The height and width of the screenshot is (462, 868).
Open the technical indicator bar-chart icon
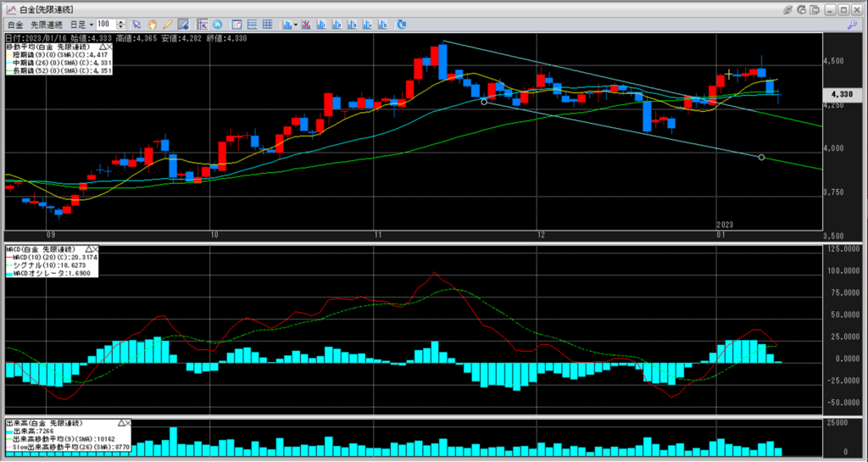(x=287, y=25)
